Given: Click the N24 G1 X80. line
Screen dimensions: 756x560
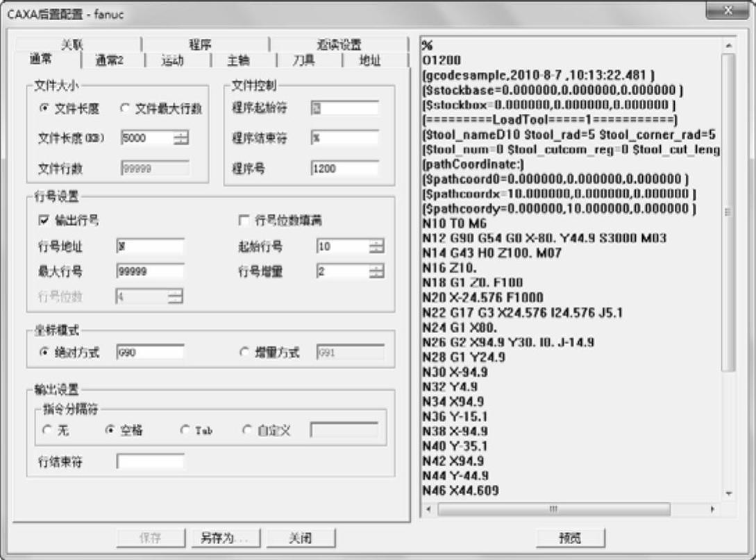Looking at the screenshot, I should pyautogui.click(x=460, y=328).
